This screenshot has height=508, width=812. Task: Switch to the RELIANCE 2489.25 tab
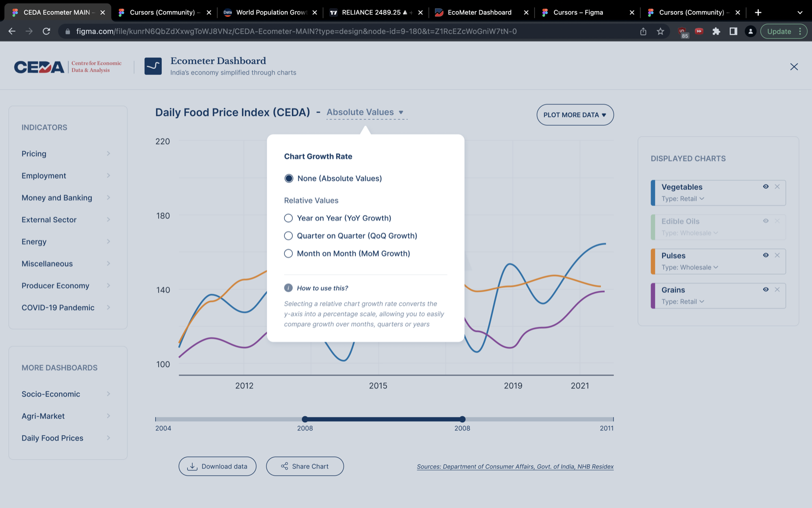376,12
